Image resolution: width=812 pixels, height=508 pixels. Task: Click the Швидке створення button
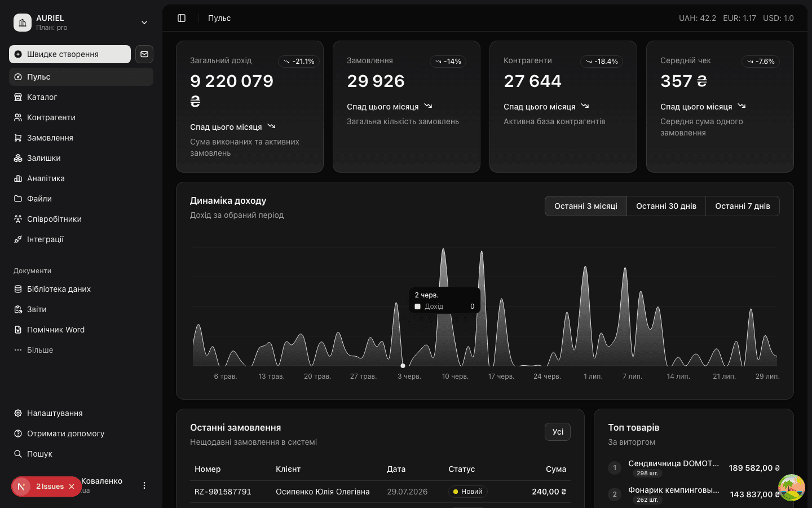tap(70, 54)
